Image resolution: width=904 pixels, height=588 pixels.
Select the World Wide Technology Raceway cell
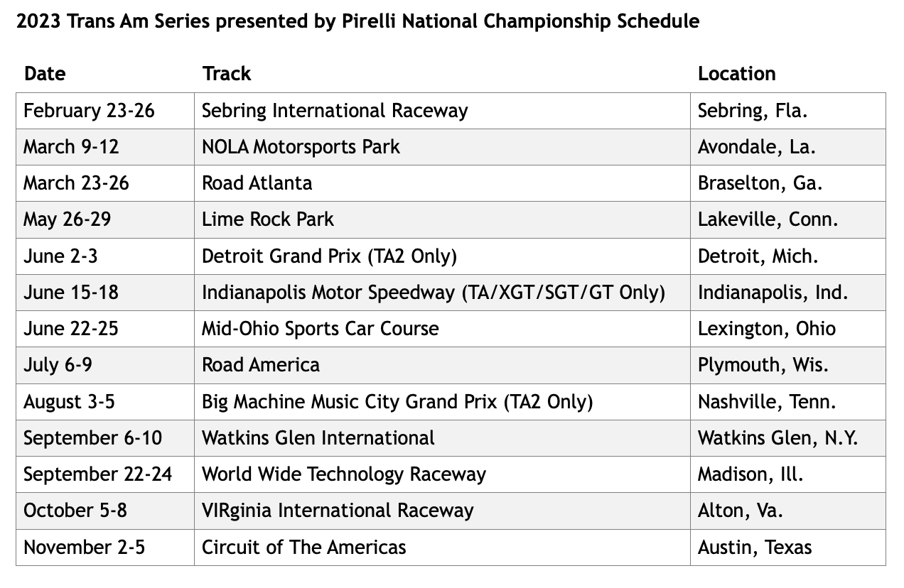(344, 474)
